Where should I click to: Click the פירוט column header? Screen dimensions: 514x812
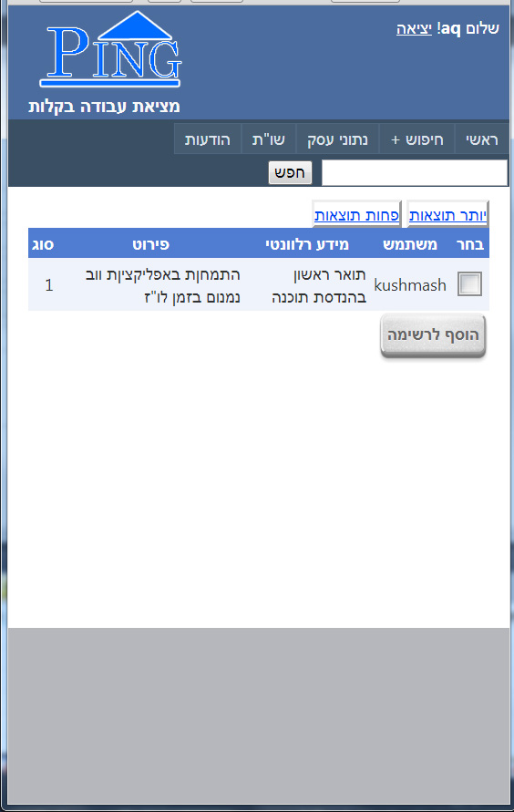[x=150, y=244]
